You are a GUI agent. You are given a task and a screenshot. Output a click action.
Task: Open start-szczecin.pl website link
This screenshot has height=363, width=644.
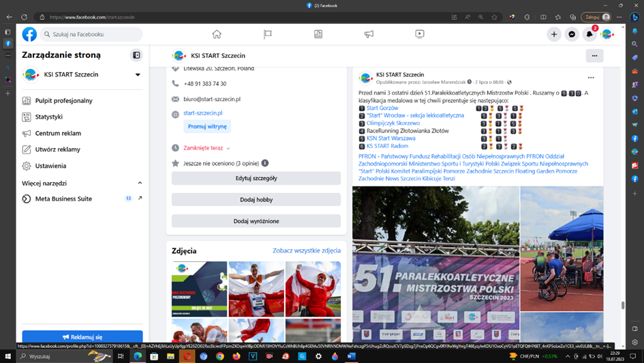click(x=203, y=113)
